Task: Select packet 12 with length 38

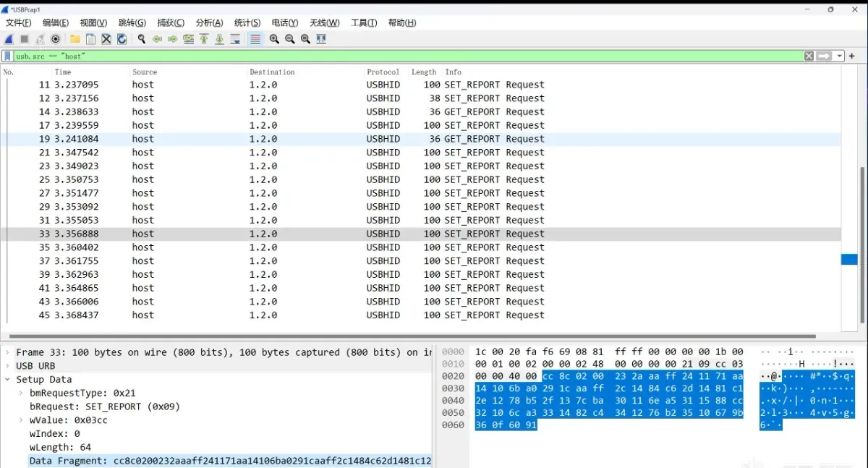Action: [x=420, y=98]
